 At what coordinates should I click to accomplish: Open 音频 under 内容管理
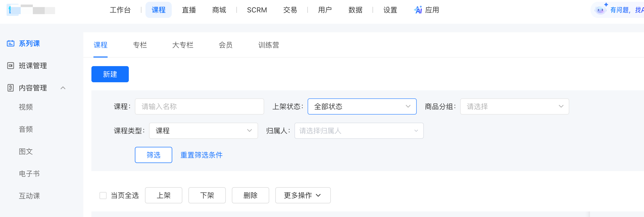[x=26, y=129]
